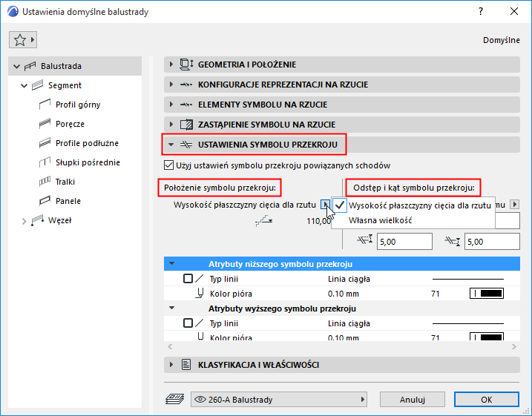This screenshot has height=416, width=532.
Task: Click the Segment icon
Action: (37, 85)
